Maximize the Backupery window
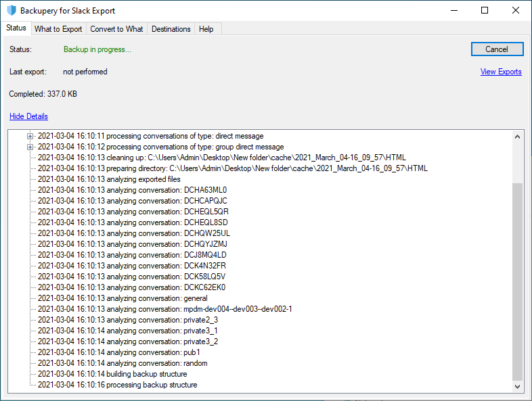532x401 pixels. (485, 11)
